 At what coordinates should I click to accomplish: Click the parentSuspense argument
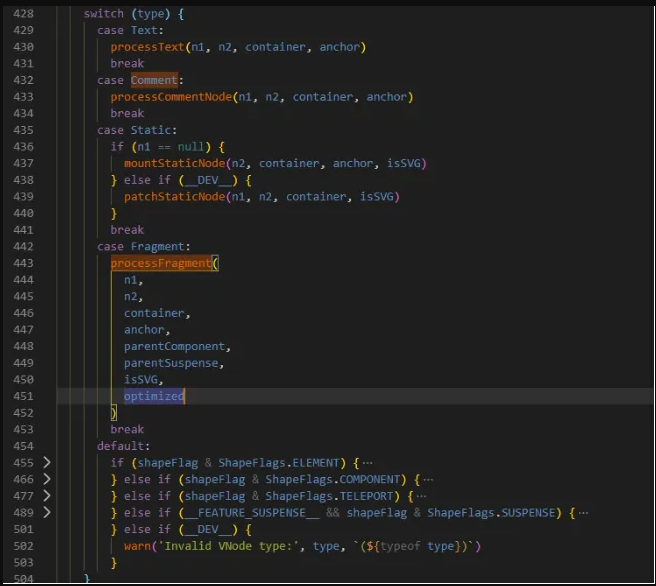(171, 363)
